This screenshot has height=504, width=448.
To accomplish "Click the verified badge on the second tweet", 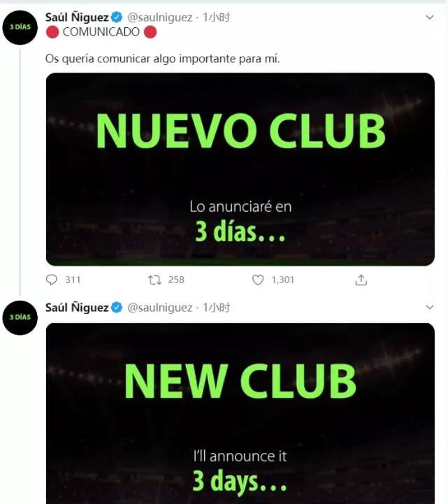I will click(117, 308).
